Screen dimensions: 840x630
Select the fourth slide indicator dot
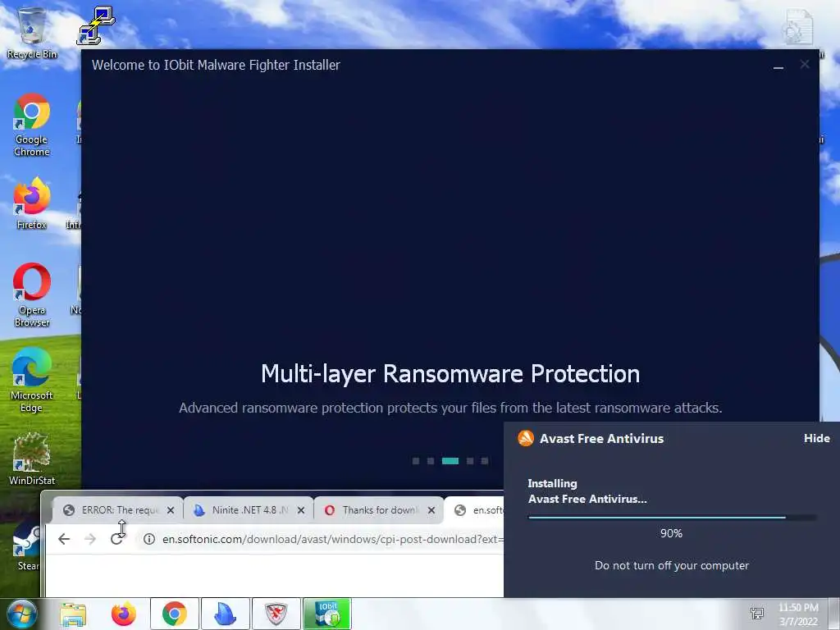click(x=470, y=461)
